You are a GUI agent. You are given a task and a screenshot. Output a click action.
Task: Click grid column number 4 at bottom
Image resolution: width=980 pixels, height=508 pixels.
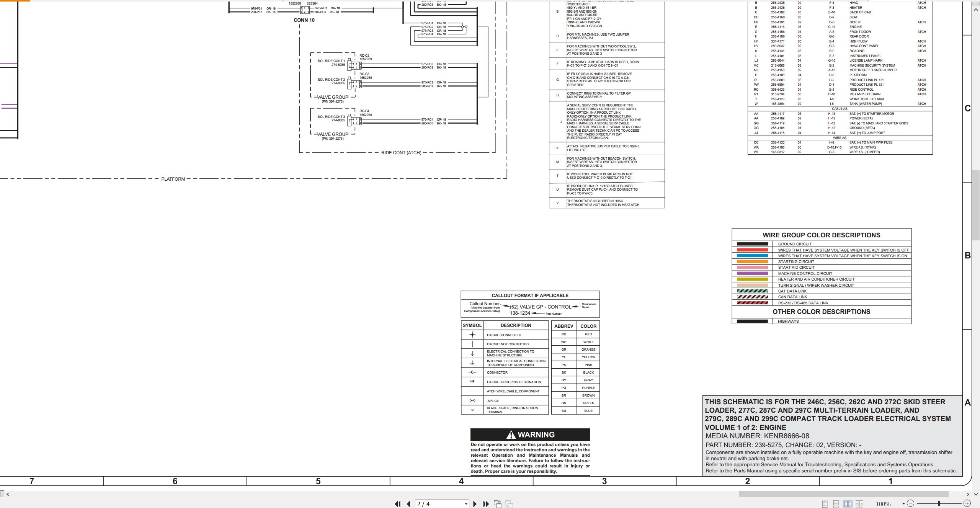click(x=461, y=481)
